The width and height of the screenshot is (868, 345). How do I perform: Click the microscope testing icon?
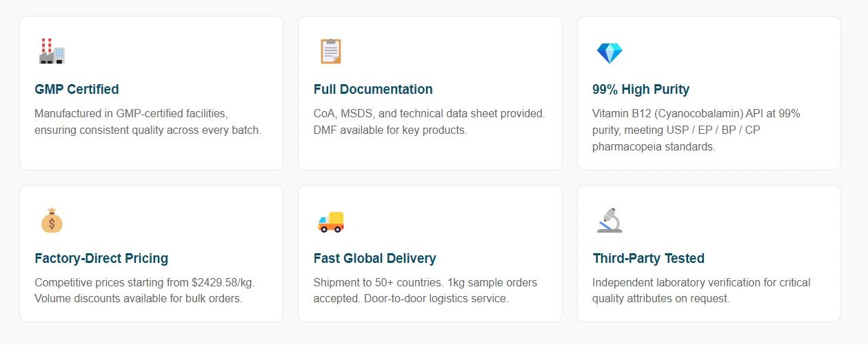pyautogui.click(x=609, y=221)
